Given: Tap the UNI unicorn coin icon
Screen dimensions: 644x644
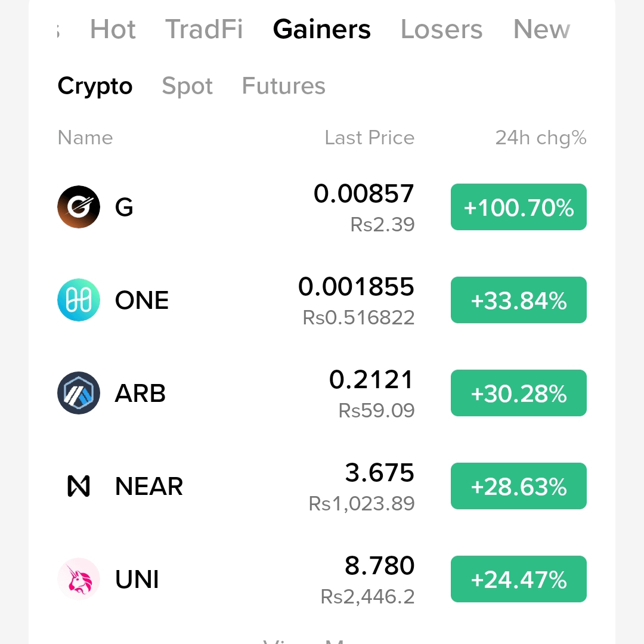Looking at the screenshot, I should tap(79, 579).
